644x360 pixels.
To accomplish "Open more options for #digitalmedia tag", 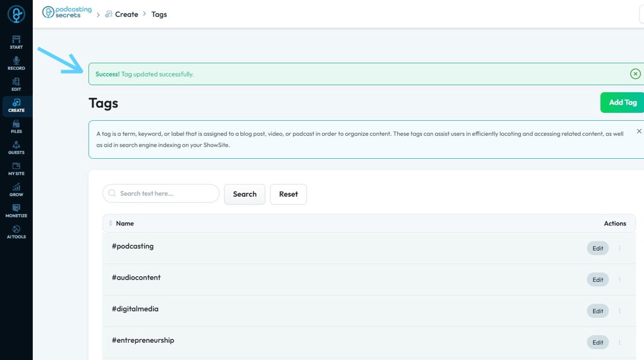I will point(619,311).
